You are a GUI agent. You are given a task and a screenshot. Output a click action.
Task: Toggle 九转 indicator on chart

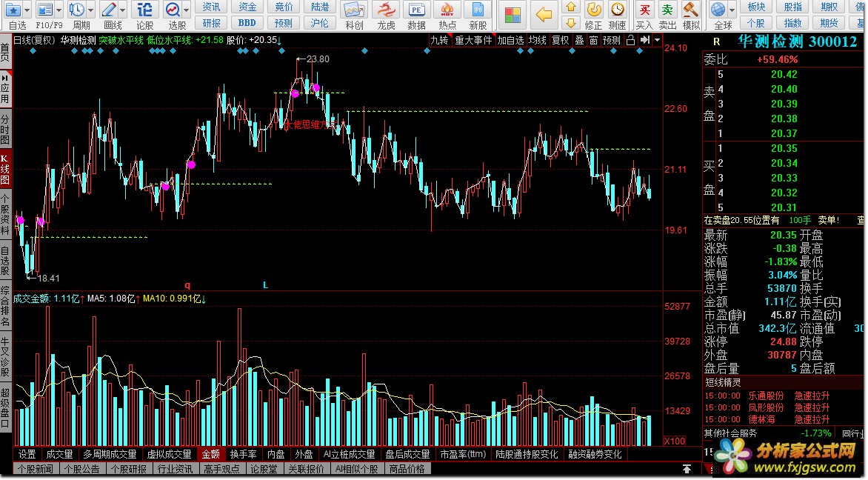click(x=439, y=40)
